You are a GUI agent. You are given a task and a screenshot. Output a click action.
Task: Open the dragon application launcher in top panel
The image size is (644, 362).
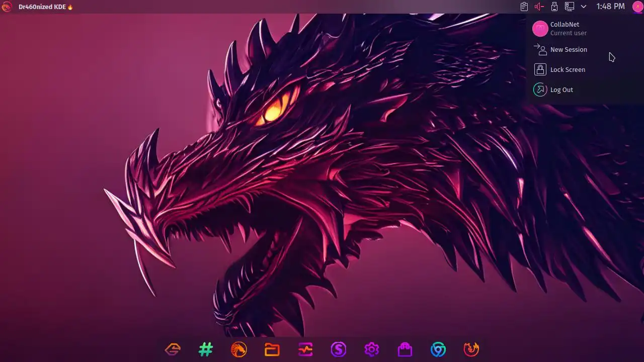coord(7,7)
